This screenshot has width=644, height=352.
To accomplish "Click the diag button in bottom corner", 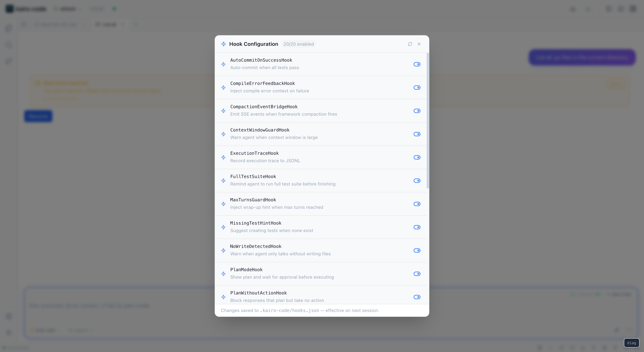I will point(632,343).
